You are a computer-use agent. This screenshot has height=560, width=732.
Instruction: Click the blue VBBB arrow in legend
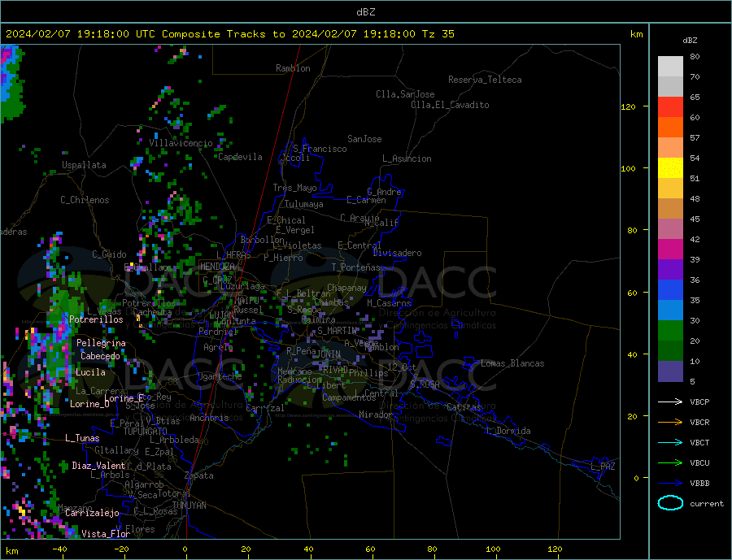(x=671, y=483)
